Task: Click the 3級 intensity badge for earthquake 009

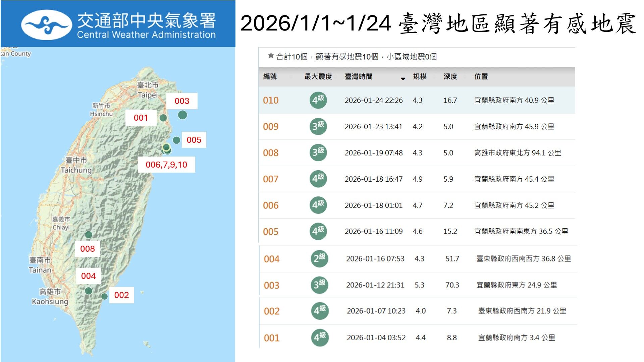Action: 318,126
